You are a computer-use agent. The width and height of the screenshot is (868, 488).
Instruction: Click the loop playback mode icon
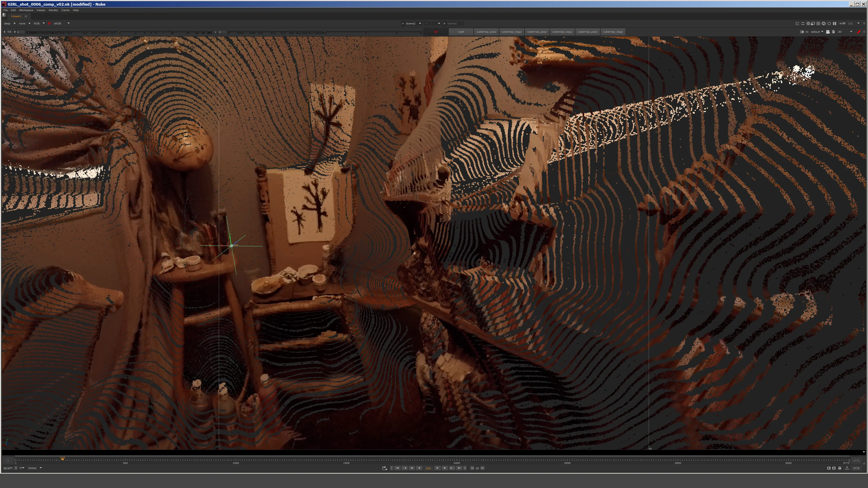pos(384,468)
